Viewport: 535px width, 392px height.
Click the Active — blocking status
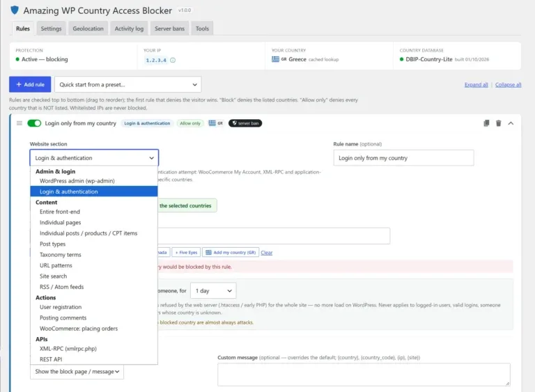tap(45, 59)
